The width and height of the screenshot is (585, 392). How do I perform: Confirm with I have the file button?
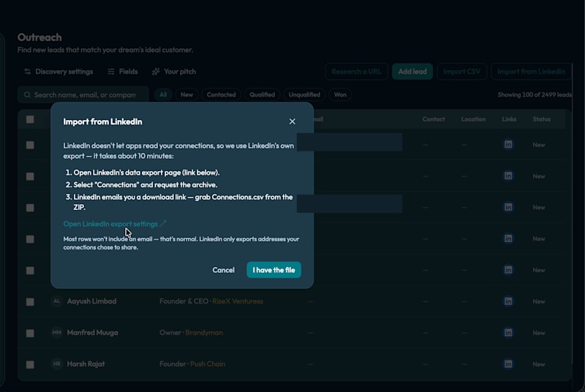pyautogui.click(x=273, y=270)
